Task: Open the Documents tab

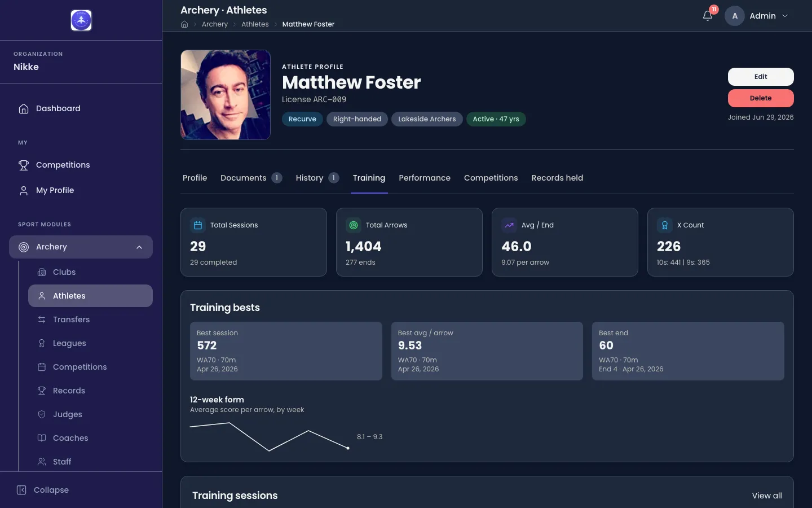Action: [251, 178]
